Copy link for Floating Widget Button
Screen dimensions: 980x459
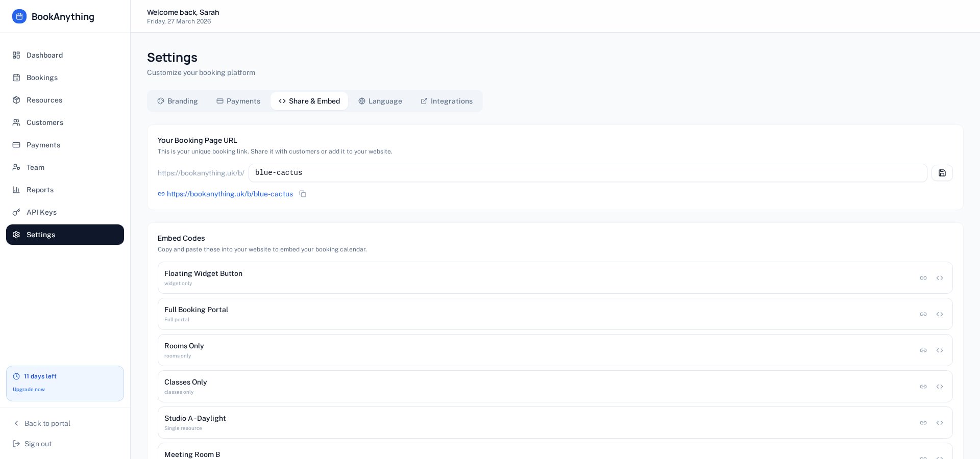[923, 278]
